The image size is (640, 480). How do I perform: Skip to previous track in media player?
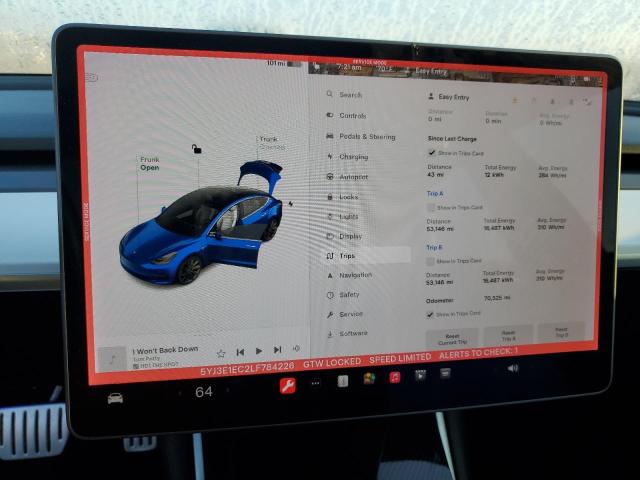coord(240,352)
